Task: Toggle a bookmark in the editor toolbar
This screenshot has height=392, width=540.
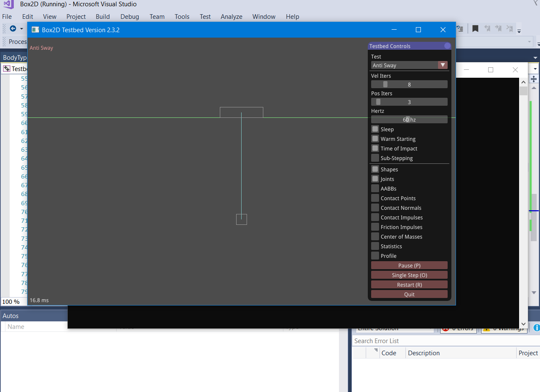Action: point(475,28)
